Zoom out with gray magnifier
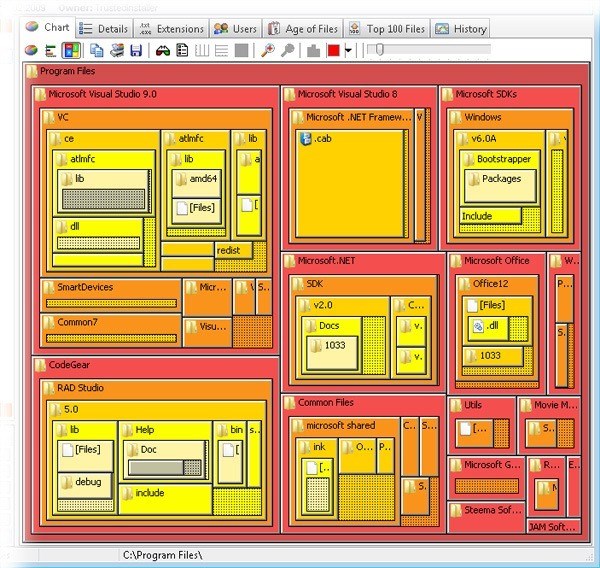The image size is (600, 568). pyautogui.click(x=287, y=50)
